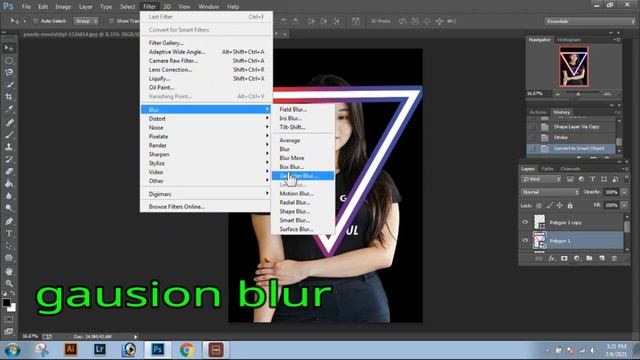Select the Crop tool
640x360 pixels.
tap(9, 97)
